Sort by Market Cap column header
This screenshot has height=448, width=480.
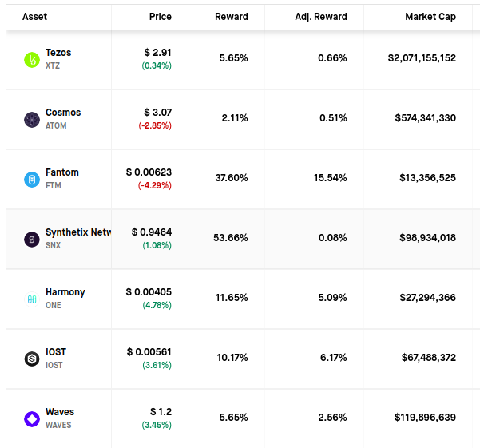pyautogui.click(x=430, y=17)
